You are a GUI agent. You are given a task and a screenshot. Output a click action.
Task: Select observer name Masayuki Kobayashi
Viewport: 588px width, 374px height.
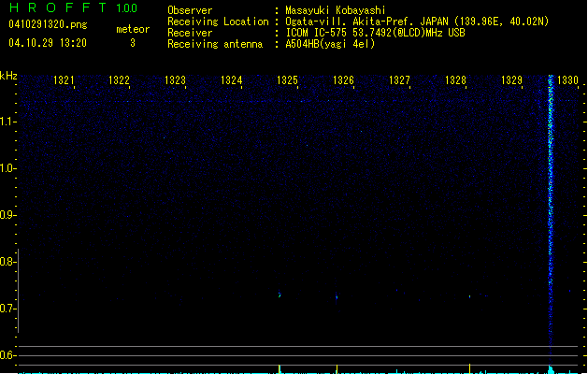click(336, 10)
